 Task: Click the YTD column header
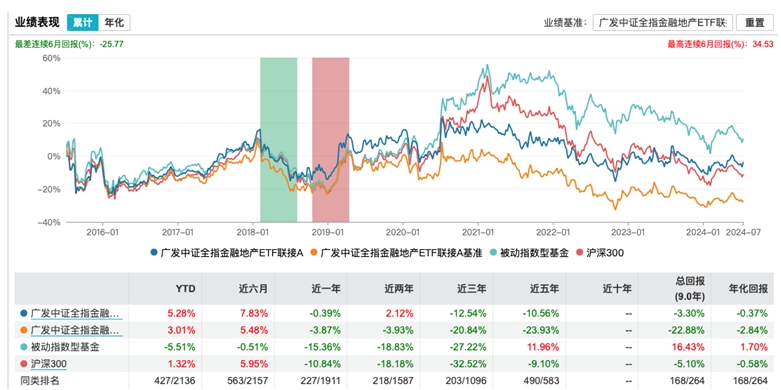click(x=186, y=288)
